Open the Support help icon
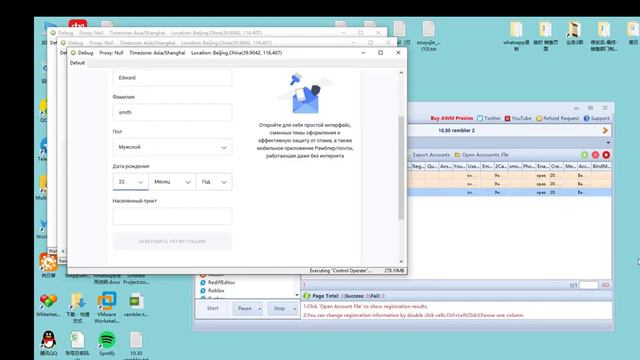 point(586,118)
